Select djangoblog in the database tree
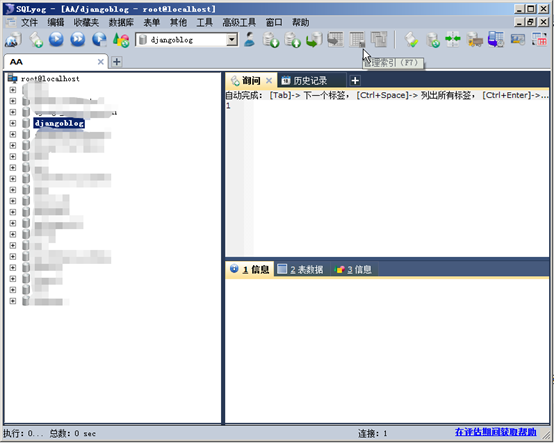The width and height of the screenshot is (554, 443). point(59,123)
